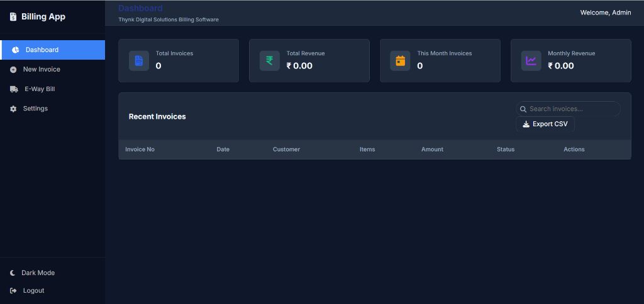The width and height of the screenshot is (644, 304).
Task: Click the New Invoice plus icon
Action: (x=13, y=70)
